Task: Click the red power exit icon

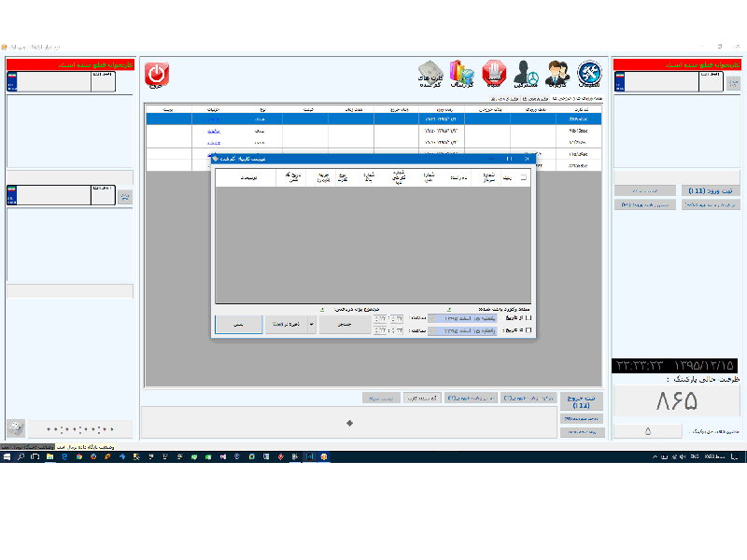Action: point(157,75)
